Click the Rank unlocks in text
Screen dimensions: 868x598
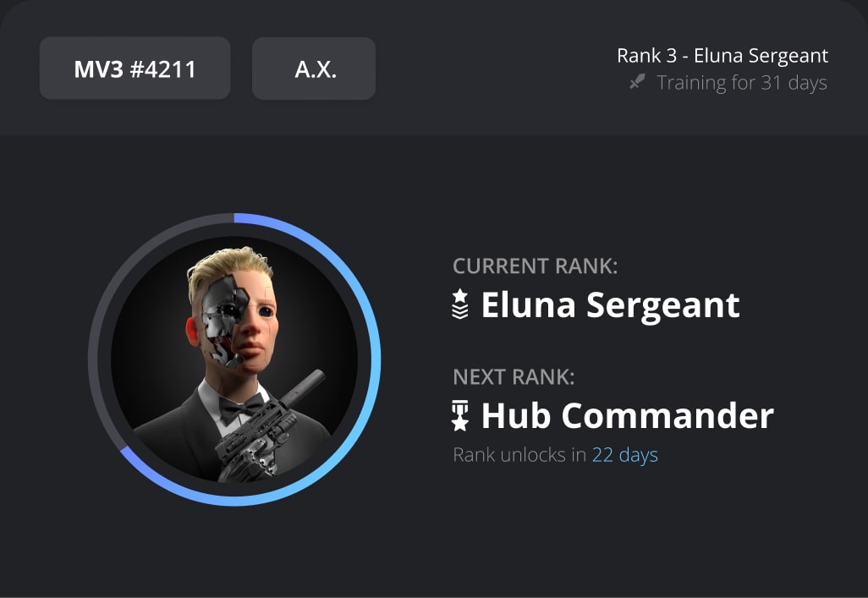[519, 454]
